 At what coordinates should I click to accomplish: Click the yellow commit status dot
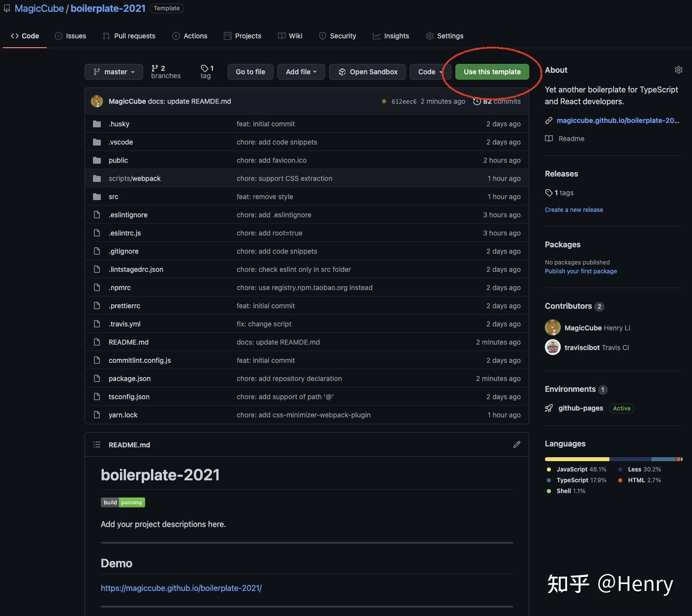[384, 101]
